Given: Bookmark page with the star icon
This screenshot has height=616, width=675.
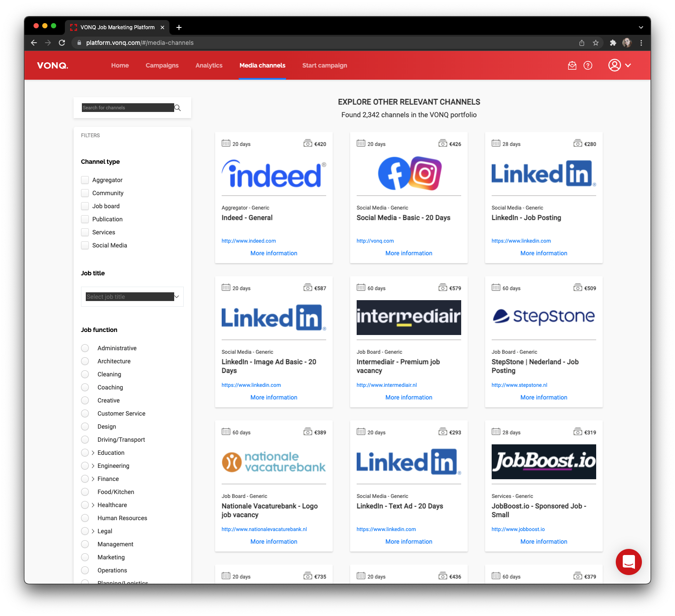Looking at the screenshot, I should [x=595, y=43].
